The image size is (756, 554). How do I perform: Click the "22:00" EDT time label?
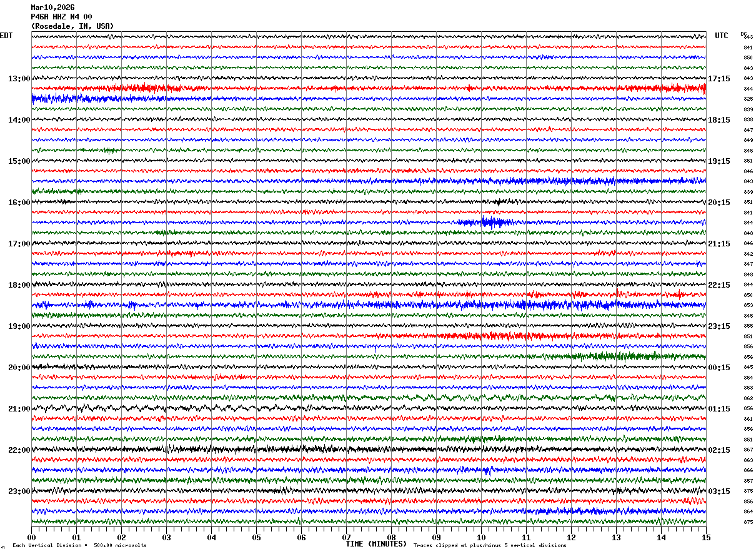19,450
